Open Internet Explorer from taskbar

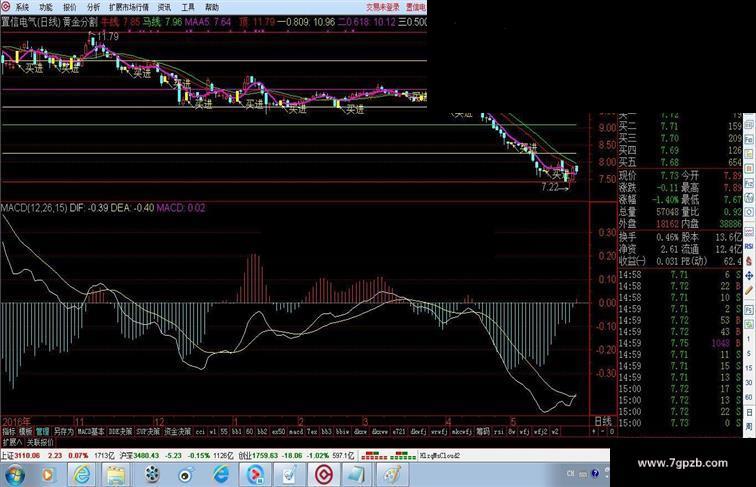81,475
